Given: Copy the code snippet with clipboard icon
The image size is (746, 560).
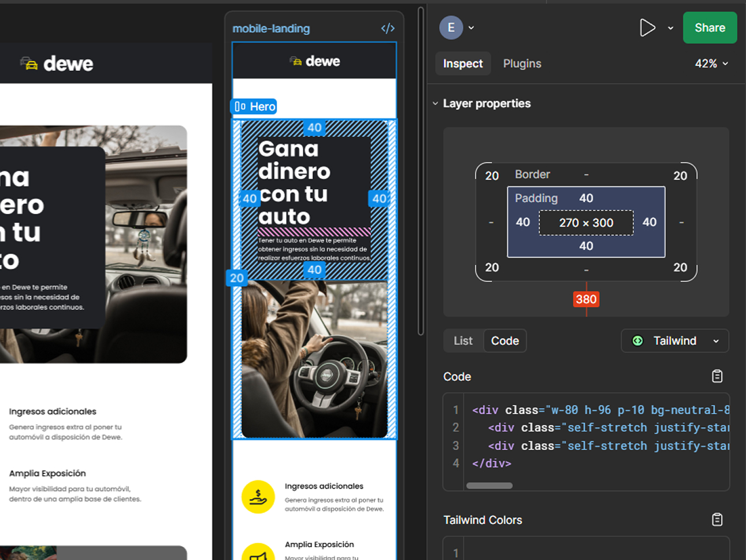Looking at the screenshot, I should click(717, 376).
